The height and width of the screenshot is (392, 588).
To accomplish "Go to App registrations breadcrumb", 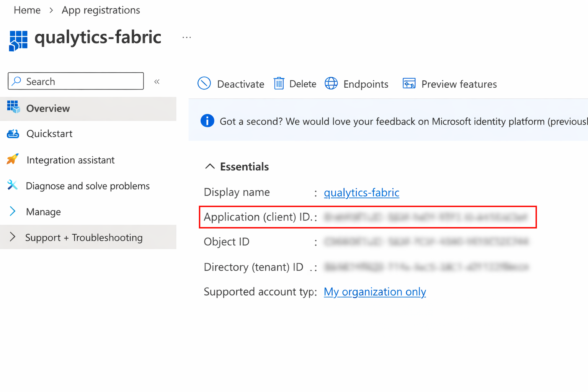I will 101,10.
